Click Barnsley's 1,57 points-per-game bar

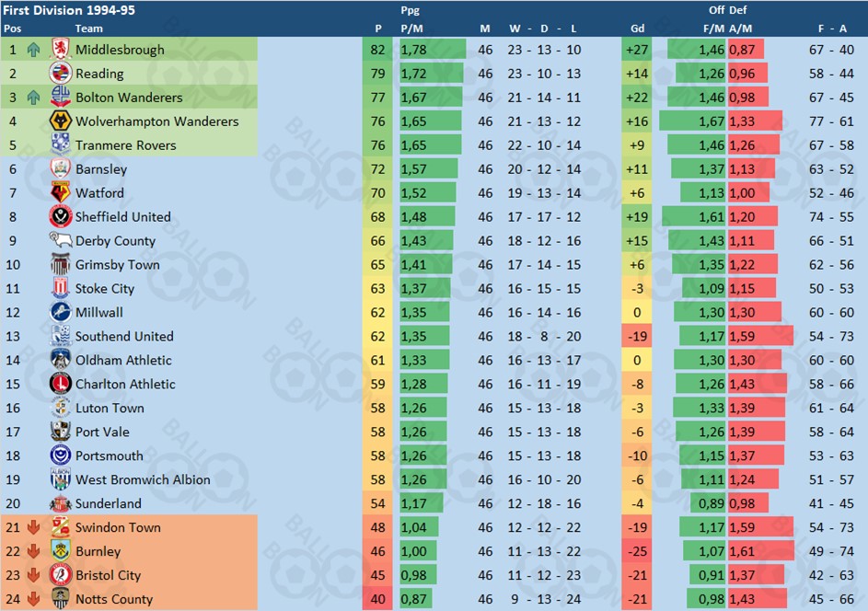429,168
